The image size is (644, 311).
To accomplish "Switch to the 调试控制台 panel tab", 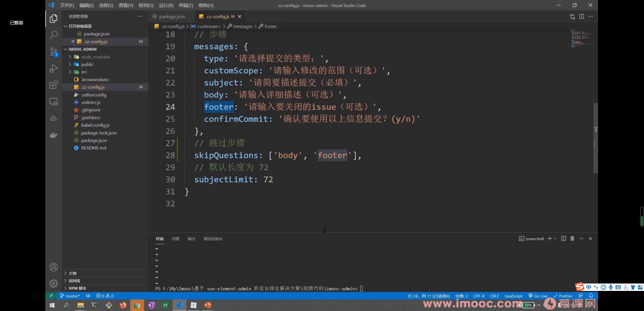I will 213,239.
